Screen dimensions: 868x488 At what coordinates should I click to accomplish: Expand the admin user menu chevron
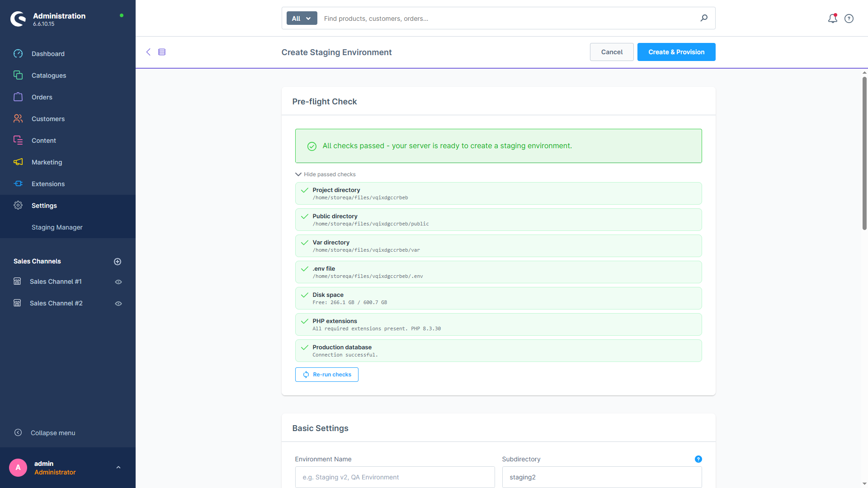(x=118, y=468)
